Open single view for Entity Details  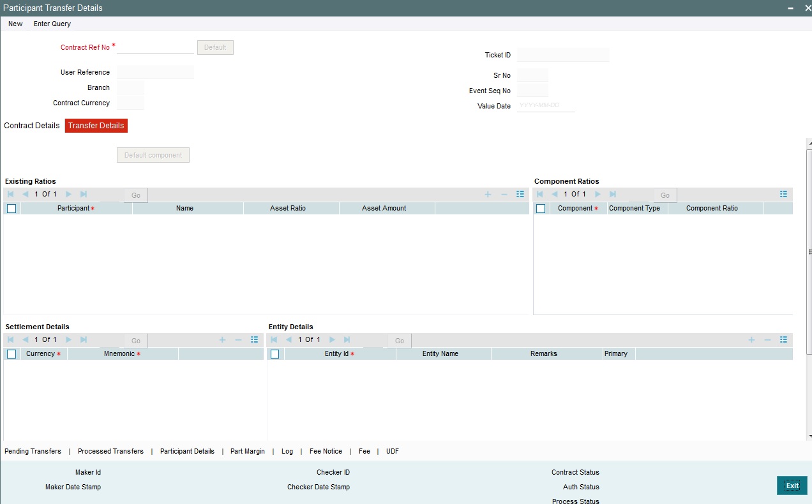tap(784, 339)
